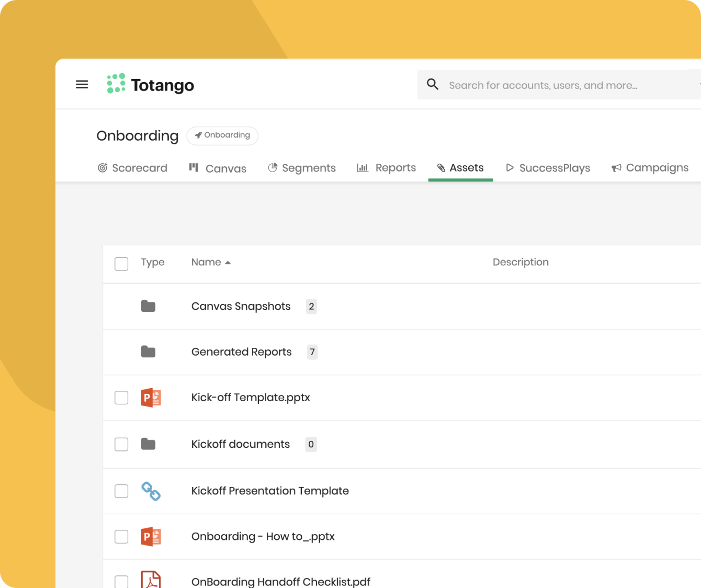Switch to the Campaigns tab

coord(650,168)
